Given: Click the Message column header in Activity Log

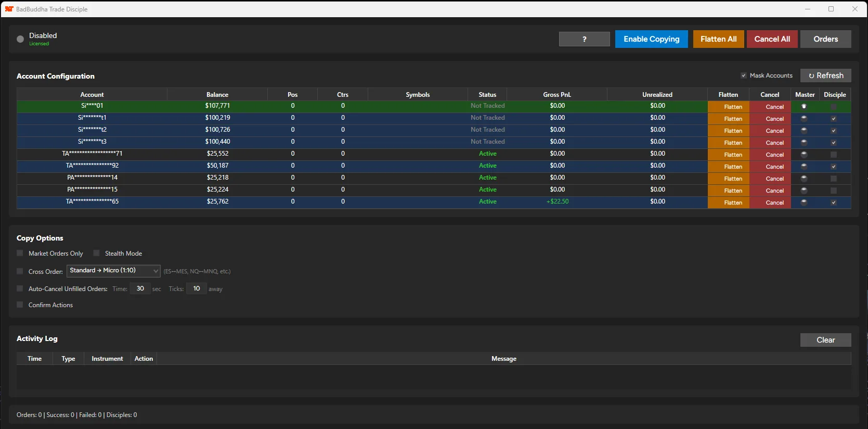Looking at the screenshot, I should [504, 359].
